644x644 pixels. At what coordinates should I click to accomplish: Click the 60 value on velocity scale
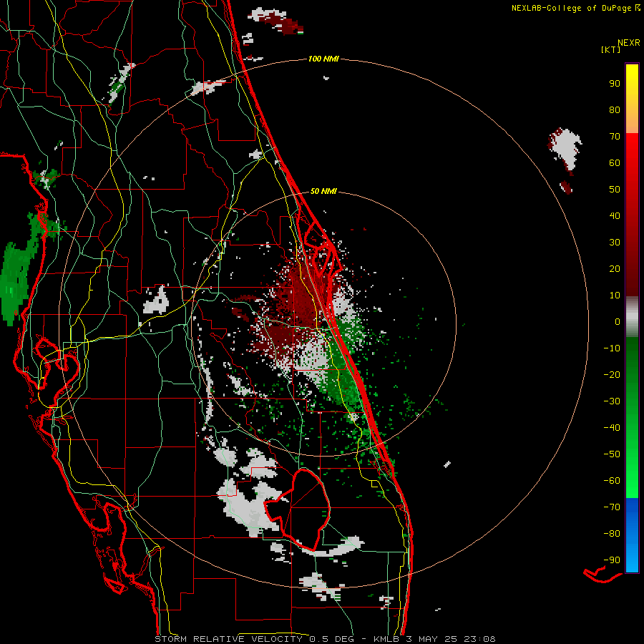coord(615,162)
